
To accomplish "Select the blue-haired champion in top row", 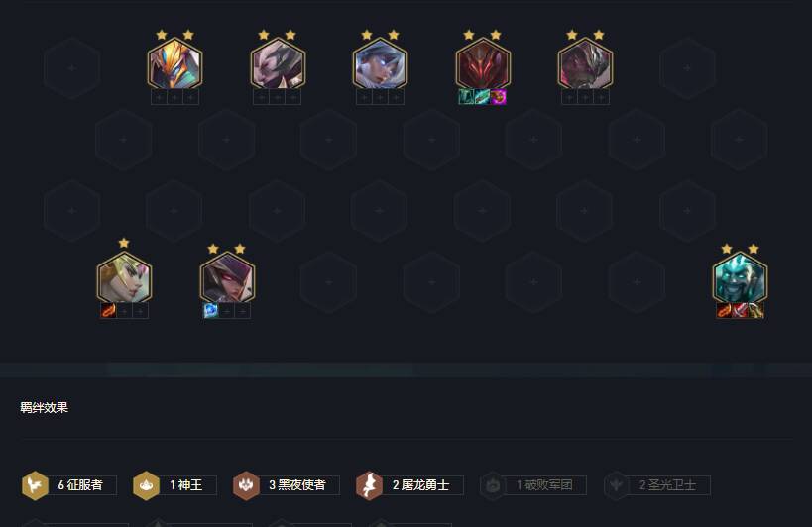I will point(380,64).
